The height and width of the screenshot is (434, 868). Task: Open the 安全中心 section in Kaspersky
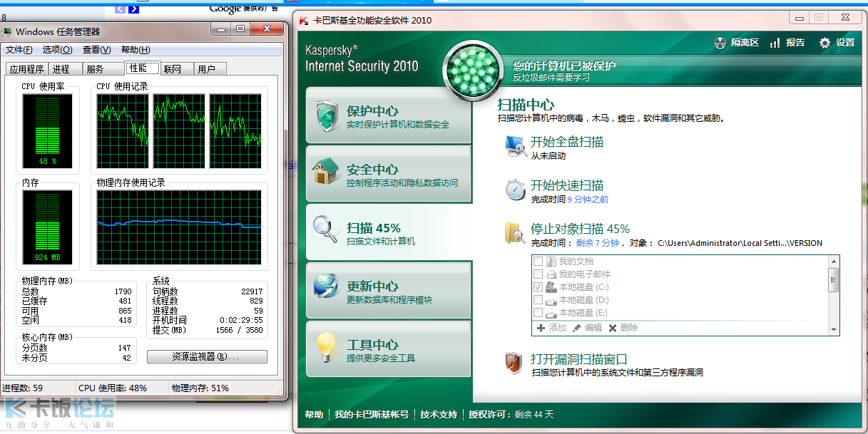tap(389, 174)
